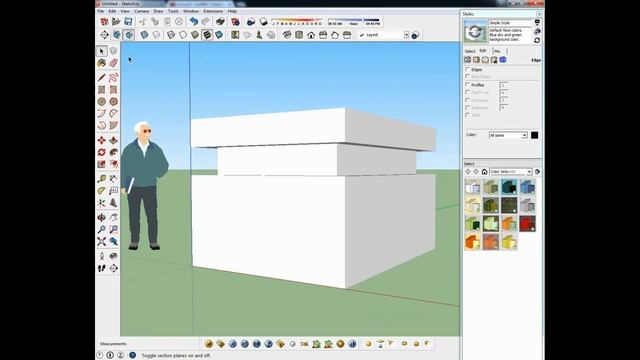The width and height of the screenshot is (640, 360).
Task: Switch to the house Front view
Action: [311, 35]
